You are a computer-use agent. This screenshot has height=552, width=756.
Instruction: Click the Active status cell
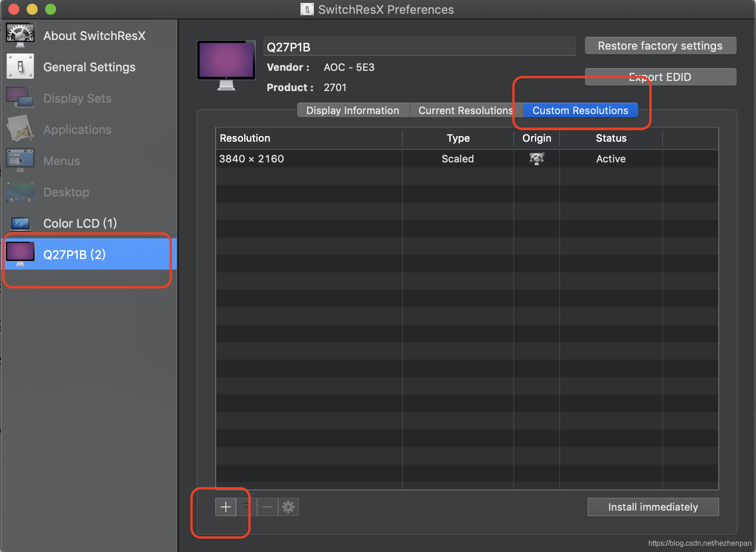click(611, 159)
